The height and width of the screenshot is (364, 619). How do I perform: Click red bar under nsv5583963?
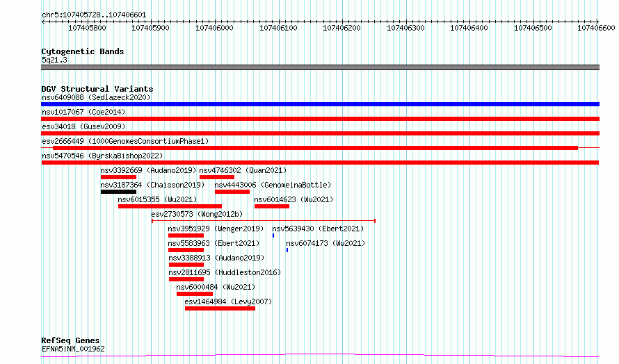pos(186,250)
